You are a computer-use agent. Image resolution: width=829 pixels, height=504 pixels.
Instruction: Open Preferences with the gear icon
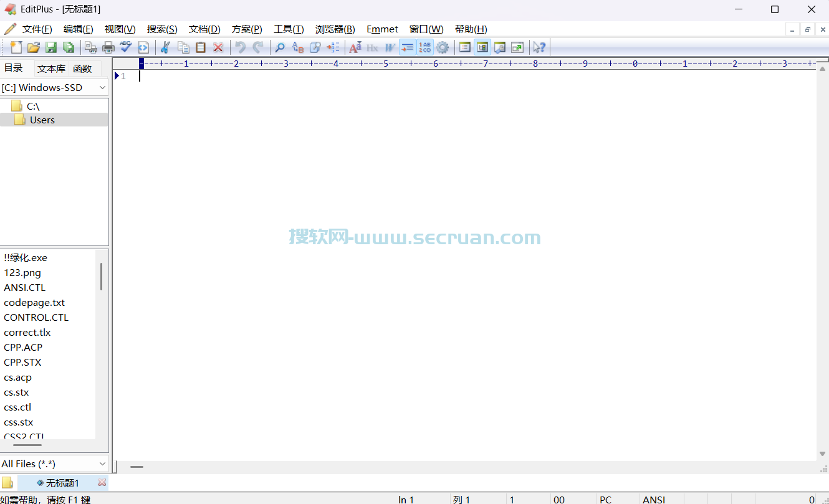click(443, 47)
